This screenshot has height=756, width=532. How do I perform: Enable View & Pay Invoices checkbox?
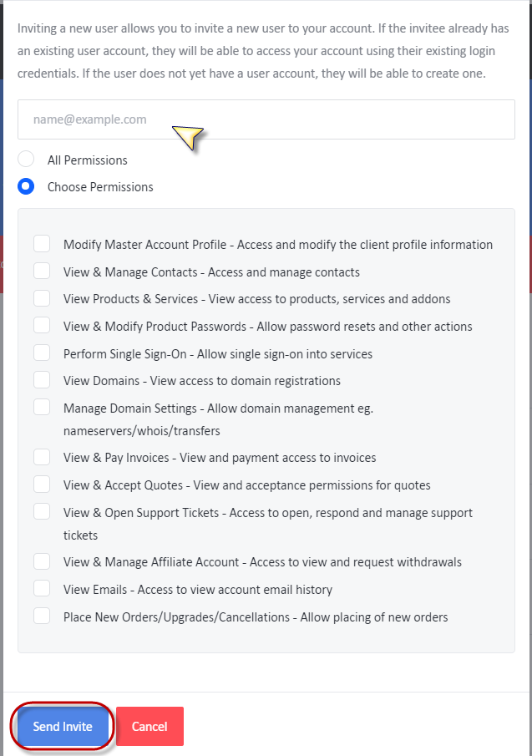(42, 457)
